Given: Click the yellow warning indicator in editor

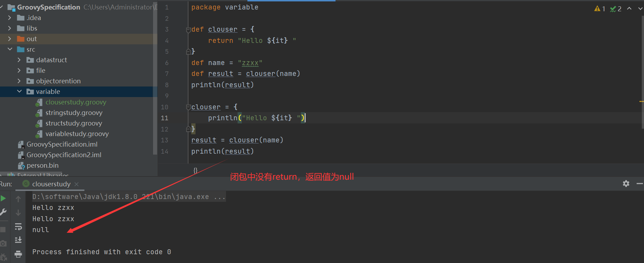Looking at the screenshot, I should coord(599,9).
